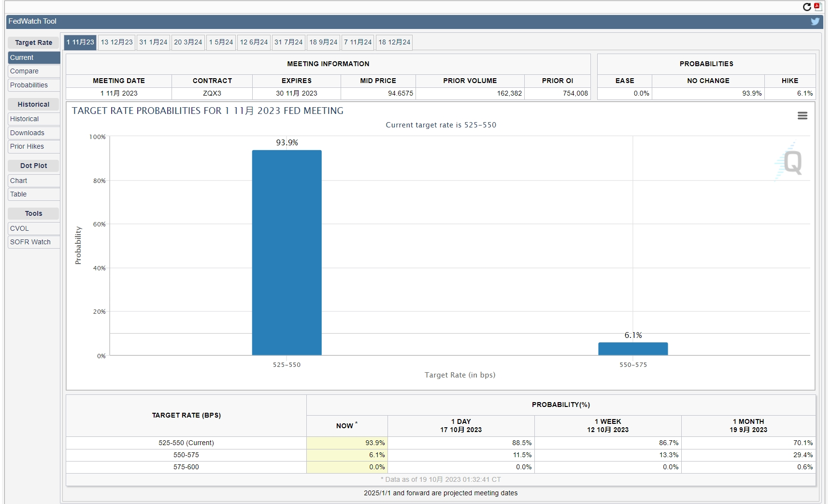This screenshot has width=832, height=504.
Task: Select the 31 1月24 meeting tab
Action: [x=153, y=42]
